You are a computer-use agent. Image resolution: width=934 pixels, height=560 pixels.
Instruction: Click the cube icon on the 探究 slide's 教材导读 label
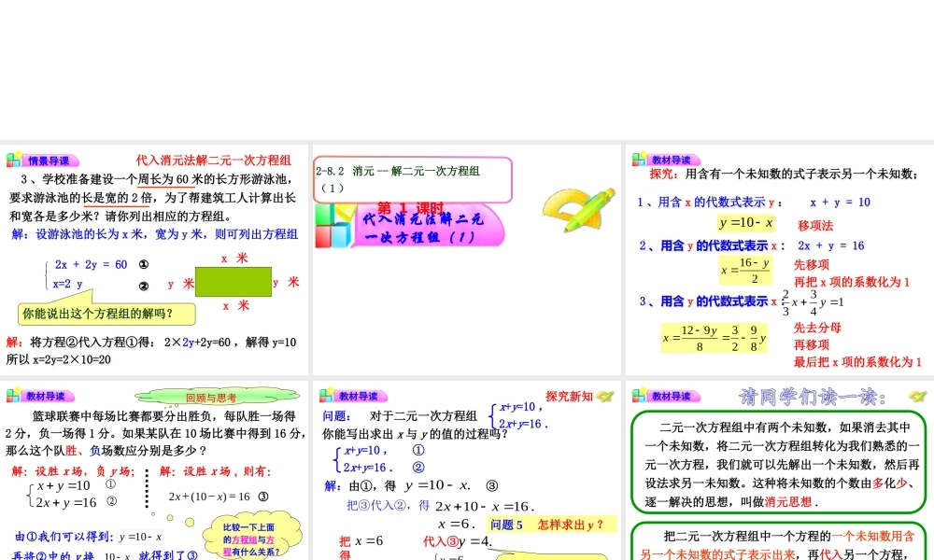click(x=639, y=159)
